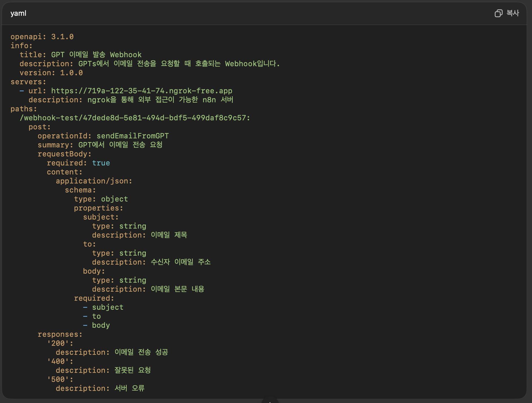Click the title line 'GPT 이메일 발송 Webhook'
Screen dimensions: 532x403
(x=81, y=55)
